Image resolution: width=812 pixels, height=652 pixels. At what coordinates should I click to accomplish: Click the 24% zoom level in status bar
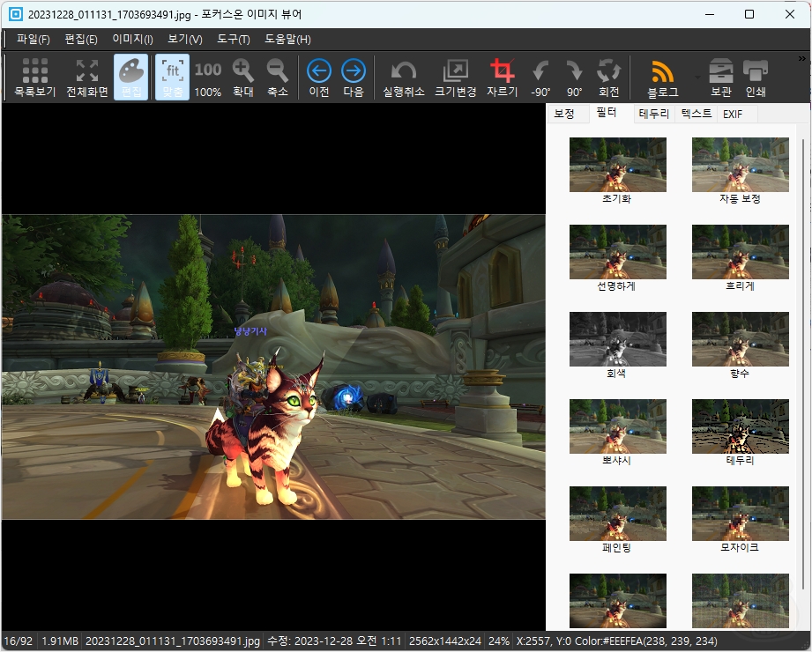(x=499, y=641)
